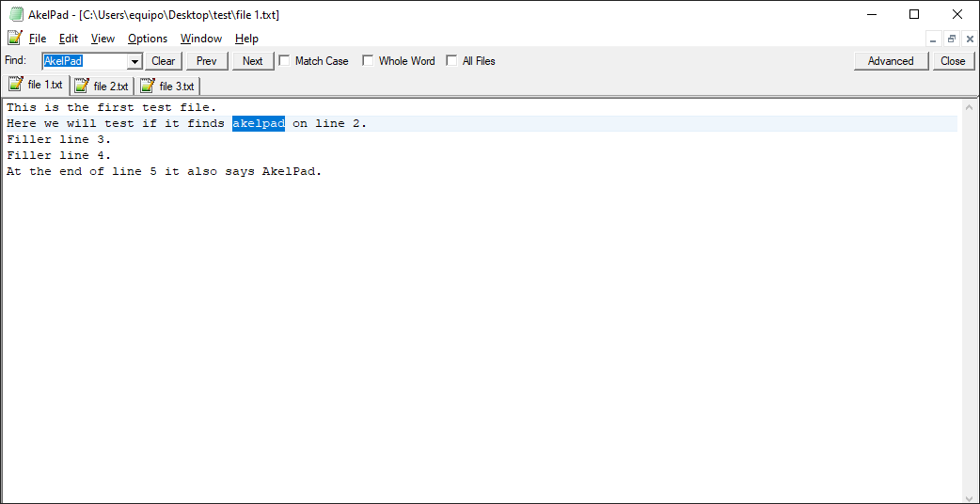Click the text 'Filler line 3.'
This screenshot has height=504, width=980.
(58, 139)
